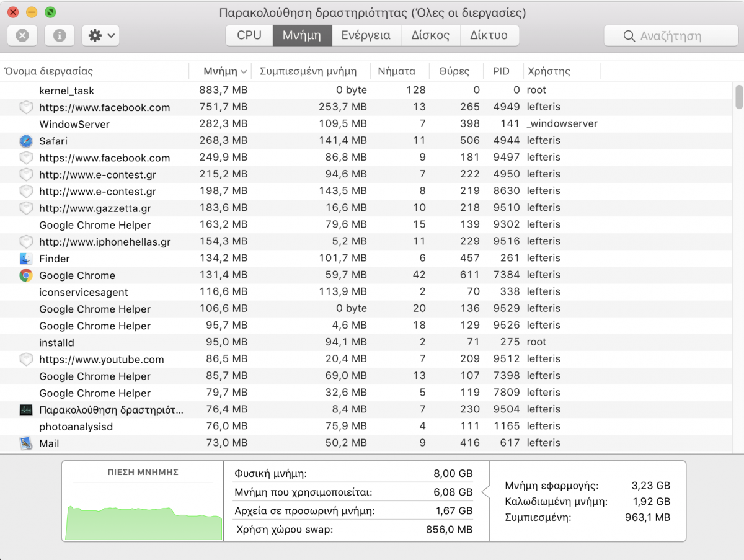Select the Μνήμη tab
744x560 pixels.
tap(302, 35)
